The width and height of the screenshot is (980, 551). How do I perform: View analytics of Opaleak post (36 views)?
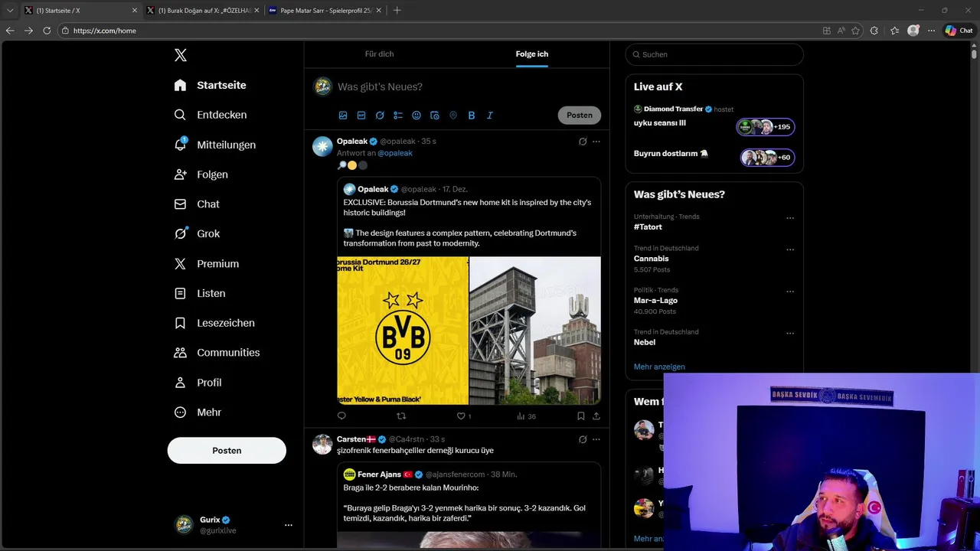pos(526,416)
